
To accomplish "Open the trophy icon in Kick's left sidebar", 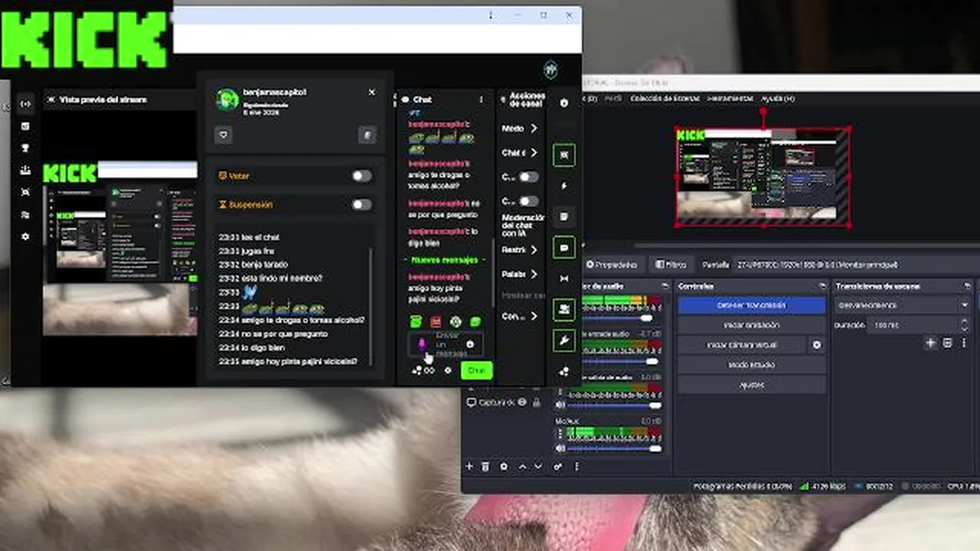I will (25, 148).
